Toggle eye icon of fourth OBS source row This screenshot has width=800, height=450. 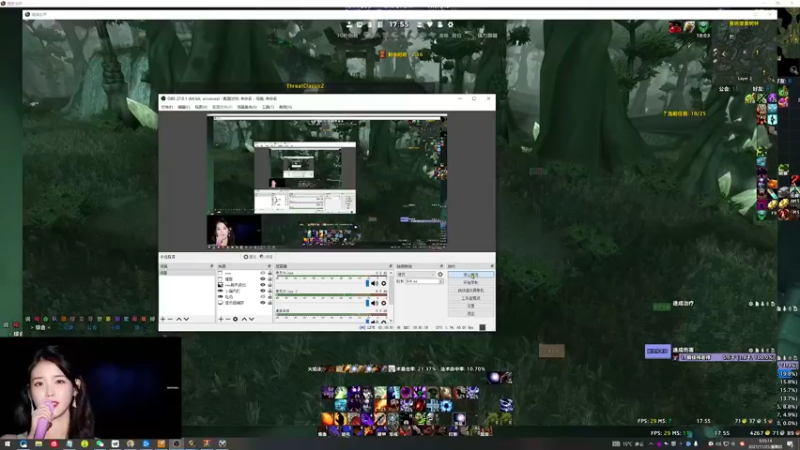coord(263,291)
